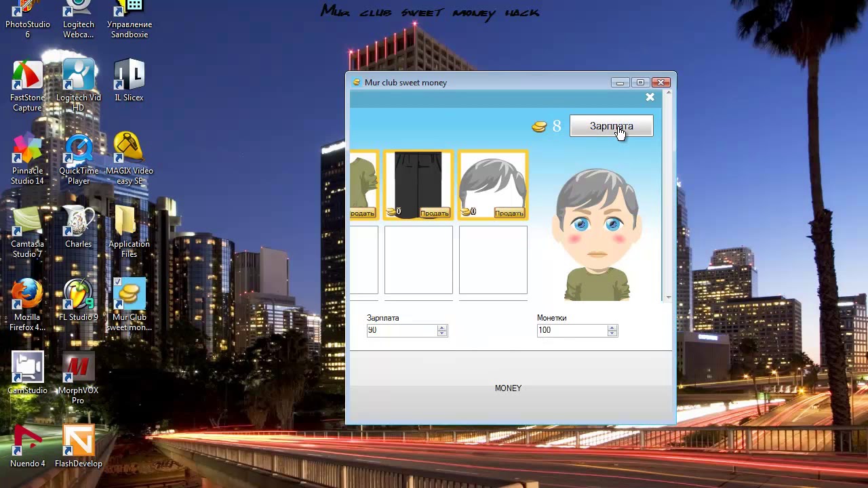Select the Nuendo 4 desktop icon
The height and width of the screenshot is (488, 868).
(x=28, y=447)
